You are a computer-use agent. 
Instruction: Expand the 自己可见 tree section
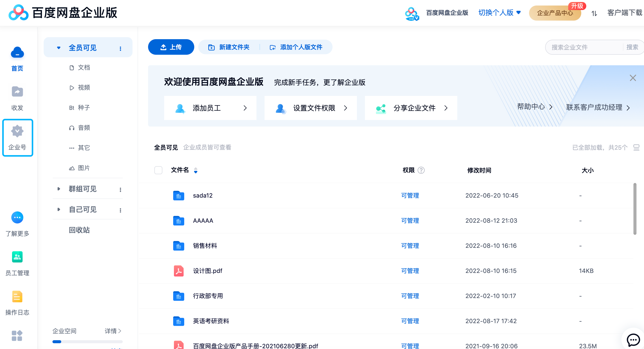click(x=58, y=209)
